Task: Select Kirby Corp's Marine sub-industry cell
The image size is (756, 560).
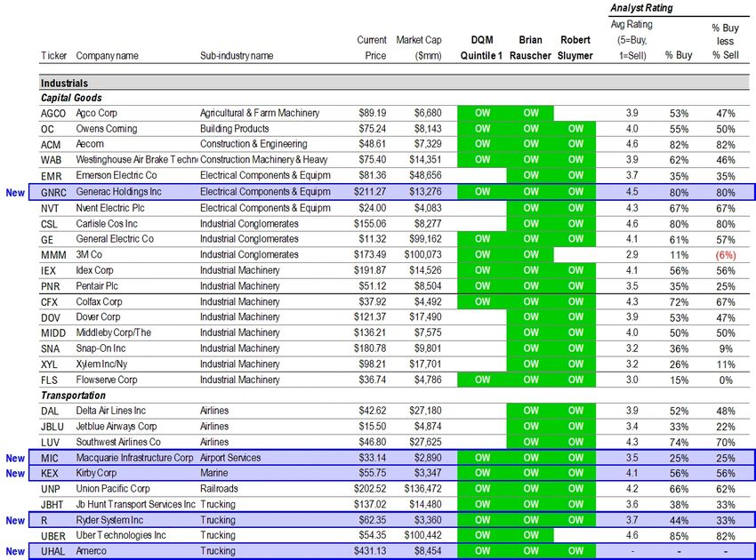Action: (214, 473)
